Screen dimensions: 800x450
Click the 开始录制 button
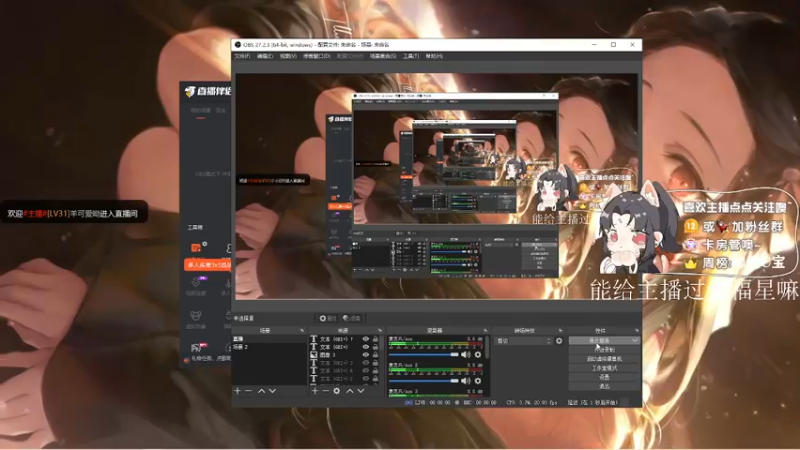tap(604, 349)
